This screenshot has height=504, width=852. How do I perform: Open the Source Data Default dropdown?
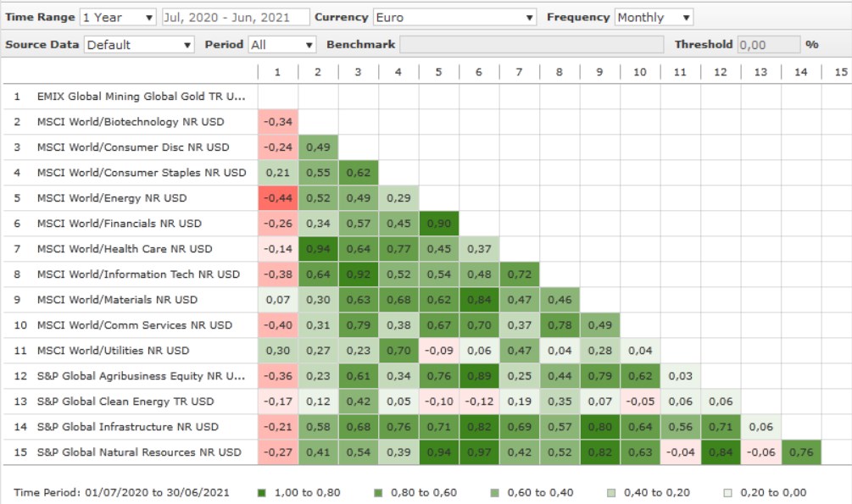tap(140, 45)
